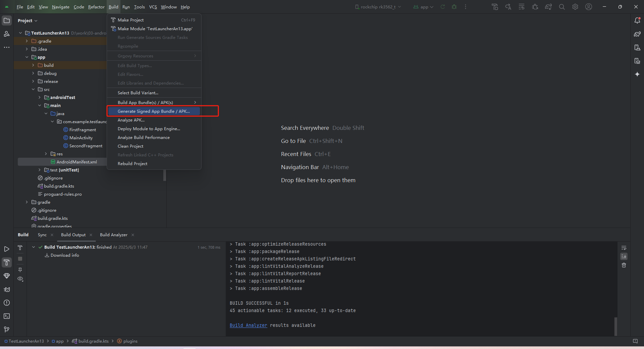Open the Project view dropdown

click(x=28, y=20)
